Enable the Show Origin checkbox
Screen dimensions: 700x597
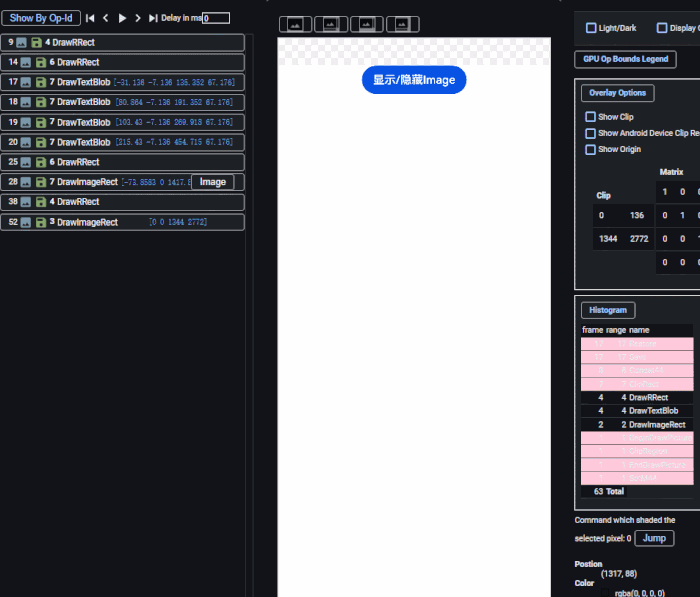click(591, 149)
